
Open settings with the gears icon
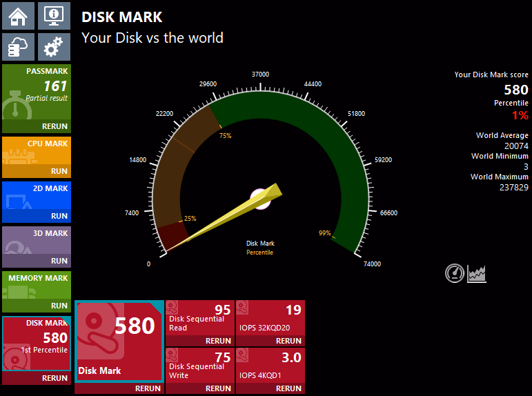point(54,48)
